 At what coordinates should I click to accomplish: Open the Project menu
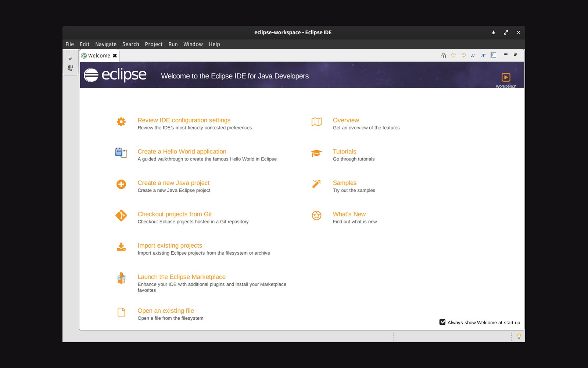click(154, 44)
